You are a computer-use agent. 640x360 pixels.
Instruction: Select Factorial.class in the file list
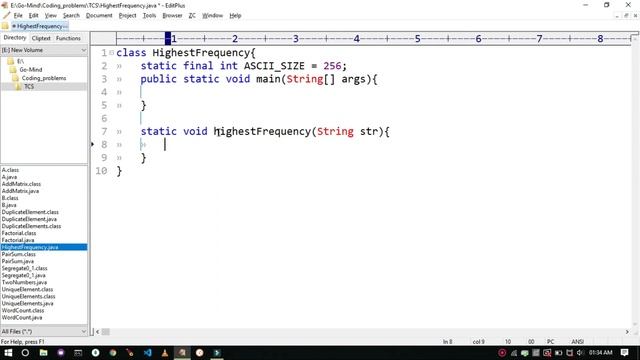[19, 233]
